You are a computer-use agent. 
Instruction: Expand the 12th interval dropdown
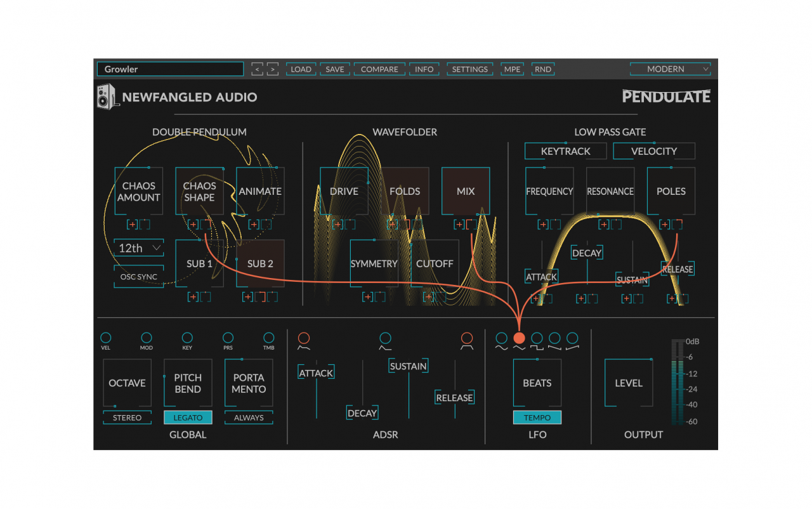pos(138,248)
